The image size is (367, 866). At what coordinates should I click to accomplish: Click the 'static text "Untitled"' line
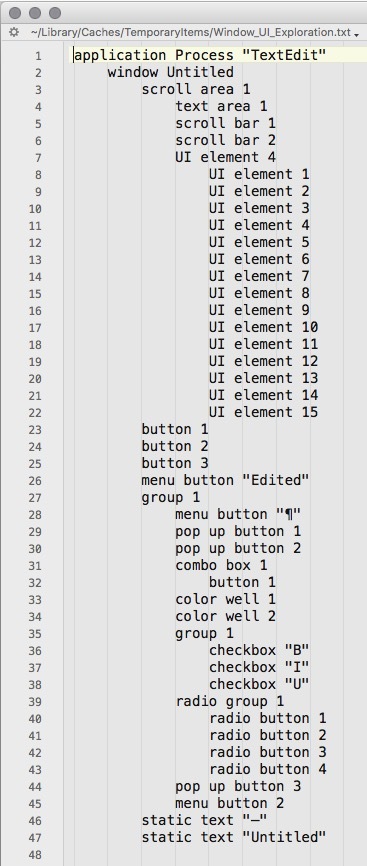click(234, 837)
